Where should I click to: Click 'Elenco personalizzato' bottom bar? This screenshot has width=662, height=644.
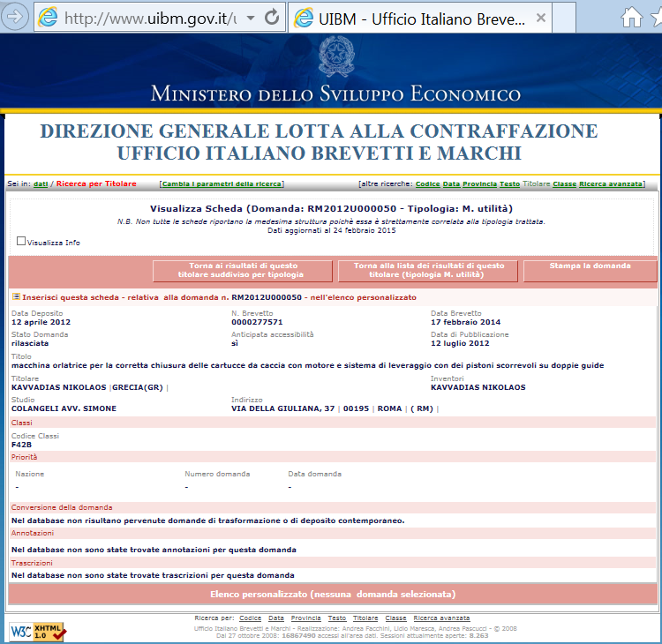tap(333, 595)
